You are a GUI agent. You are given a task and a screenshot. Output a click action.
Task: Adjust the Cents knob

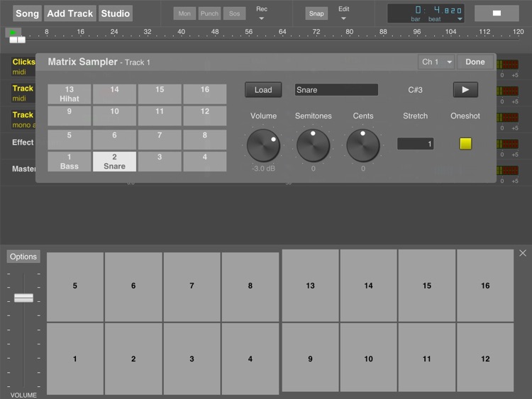(x=363, y=145)
